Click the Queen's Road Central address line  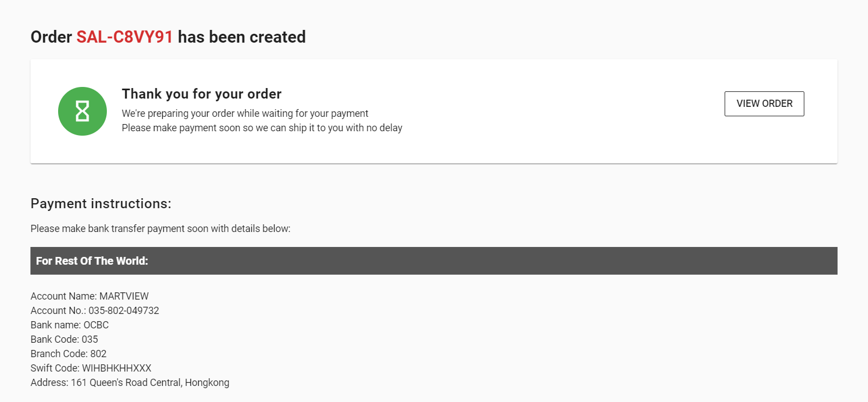[x=130, y=383]
